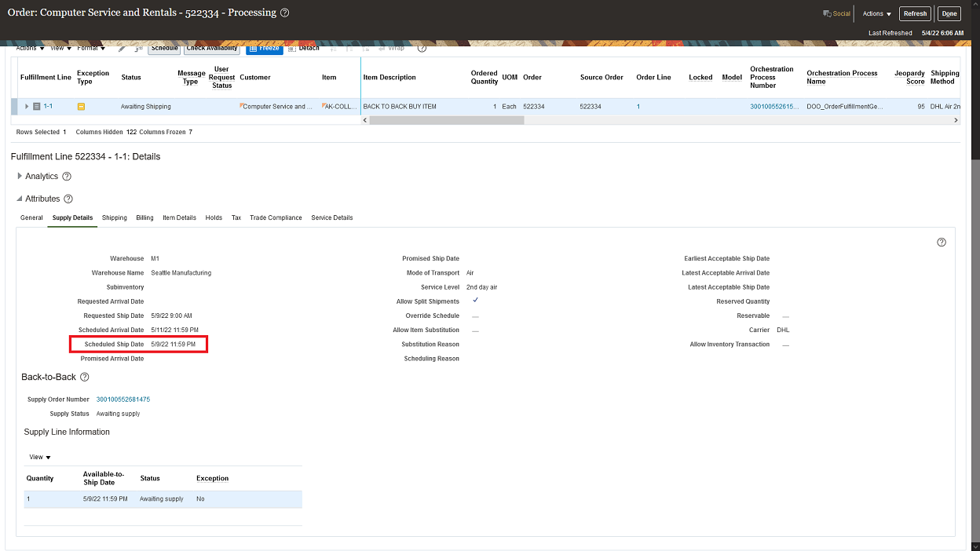Click the Done button
Image resolution: width=980 pixels, height=551 pixels.
[x=949, y=13]
